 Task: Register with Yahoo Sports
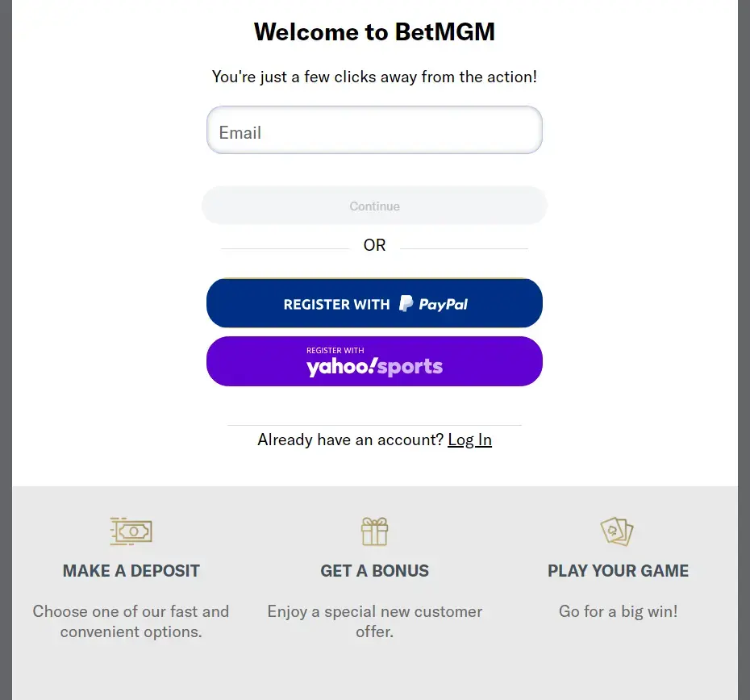pyautogui.click(x=374, y=360)
